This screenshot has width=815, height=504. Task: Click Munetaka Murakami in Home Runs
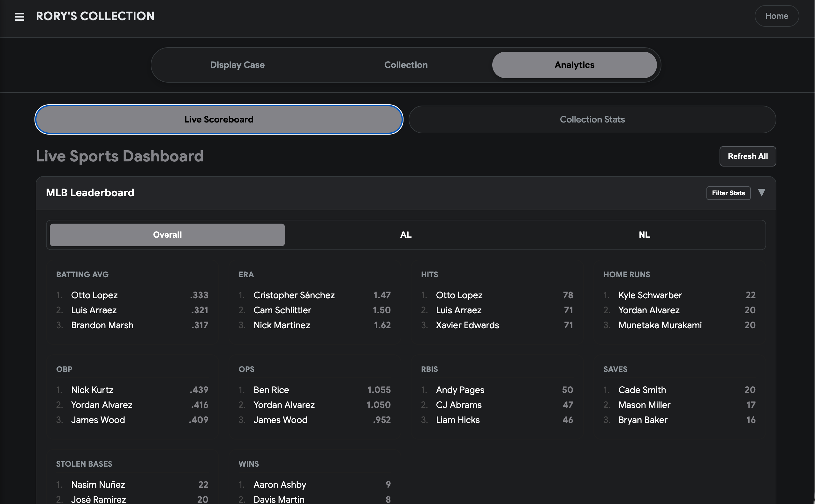tap(660, 325)
